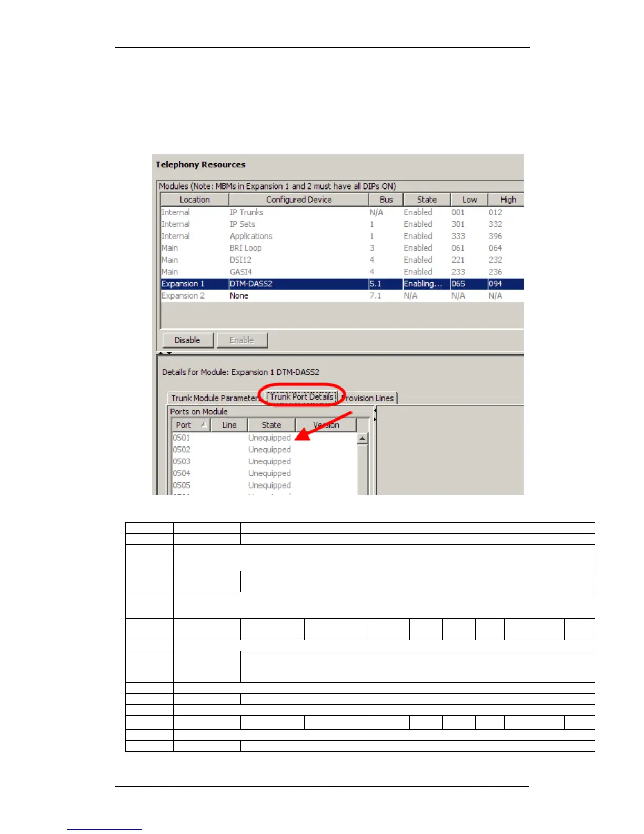Select the Expansion 2 None row
The width and height of the screenshot is (644, 834).
pyautogui.click(x=342, y=296)
